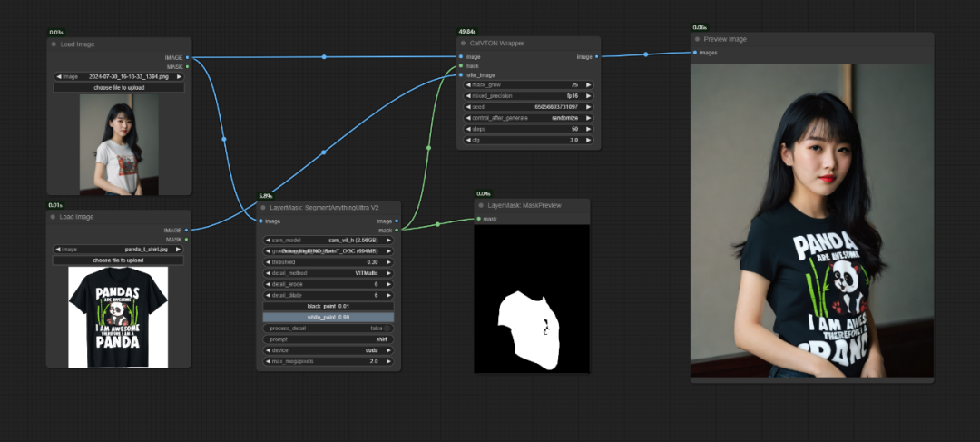Click the collapse dot on the panda_t_shirt Load Image node

coord(54,216)
